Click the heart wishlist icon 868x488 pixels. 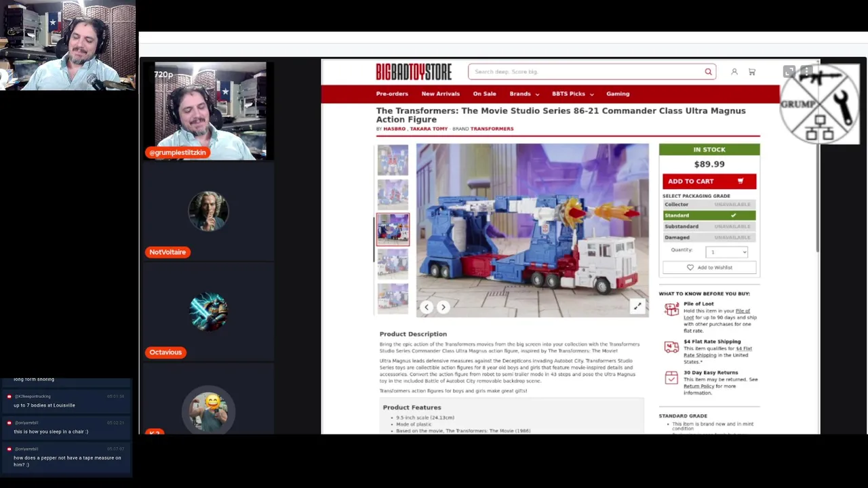coord(690,268)
